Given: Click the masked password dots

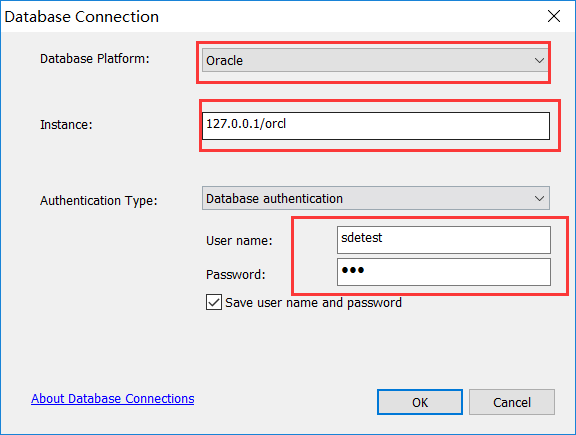Looking at the screenshot, I should pos(353,270).
